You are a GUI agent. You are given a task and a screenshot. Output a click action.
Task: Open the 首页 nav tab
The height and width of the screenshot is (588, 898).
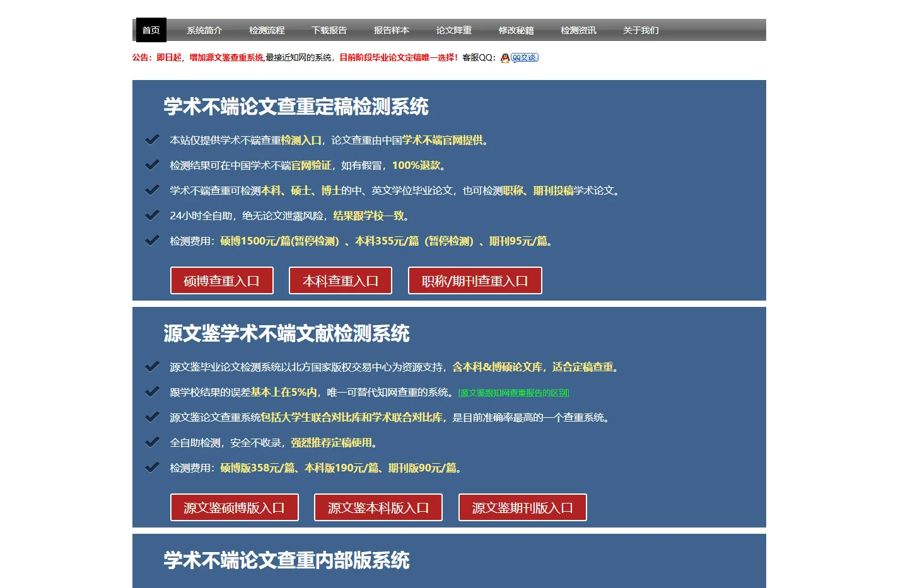point(151,30)
